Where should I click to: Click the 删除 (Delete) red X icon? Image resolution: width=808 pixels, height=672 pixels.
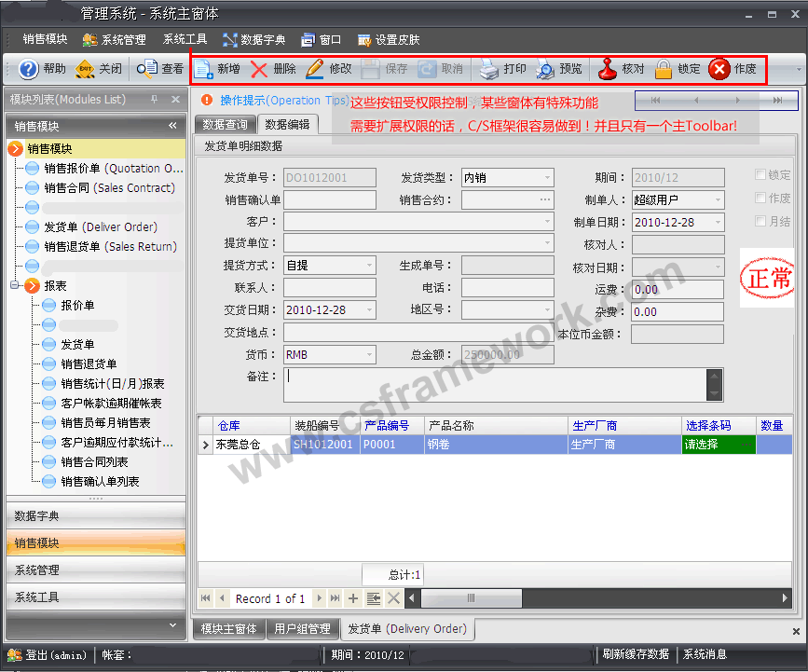259,69
